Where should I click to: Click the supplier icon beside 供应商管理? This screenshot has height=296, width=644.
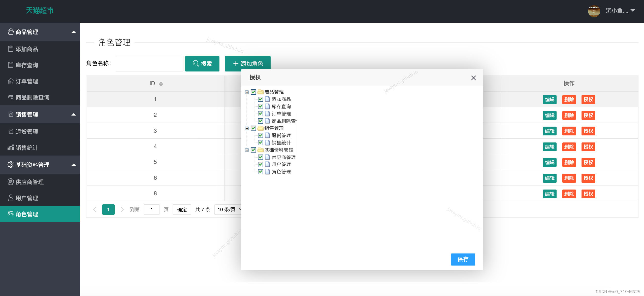click(11, 182)
